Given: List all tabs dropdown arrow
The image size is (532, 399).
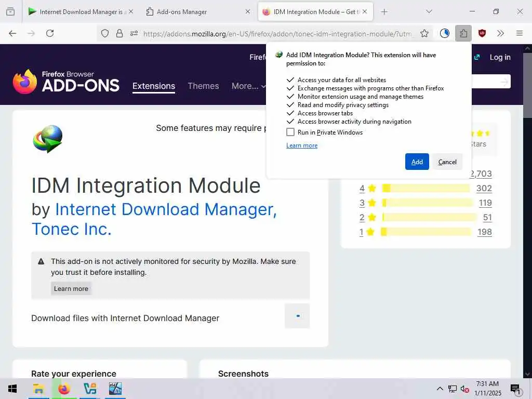Looking at the screenshot, I should pyautogui.click(x=429, y=11).
